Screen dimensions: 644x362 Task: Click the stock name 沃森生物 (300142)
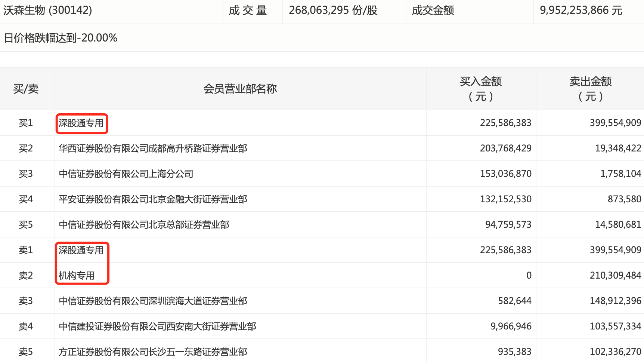coord(49,10)
